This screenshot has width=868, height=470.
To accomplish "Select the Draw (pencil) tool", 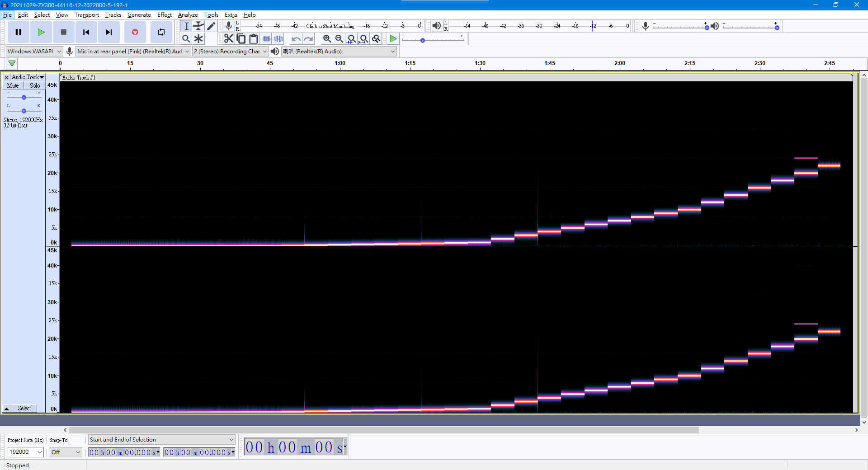I will pyautogui.click(x=211, y=26).
